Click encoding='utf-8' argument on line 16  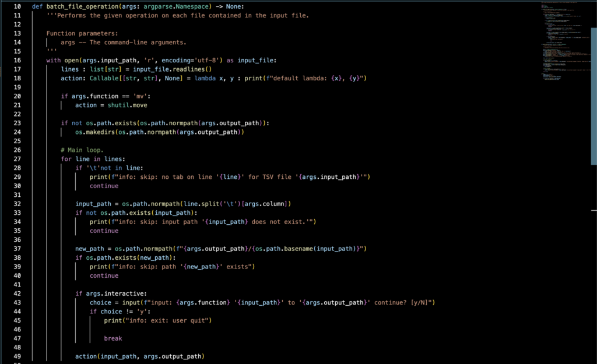[x=190, y=61]
